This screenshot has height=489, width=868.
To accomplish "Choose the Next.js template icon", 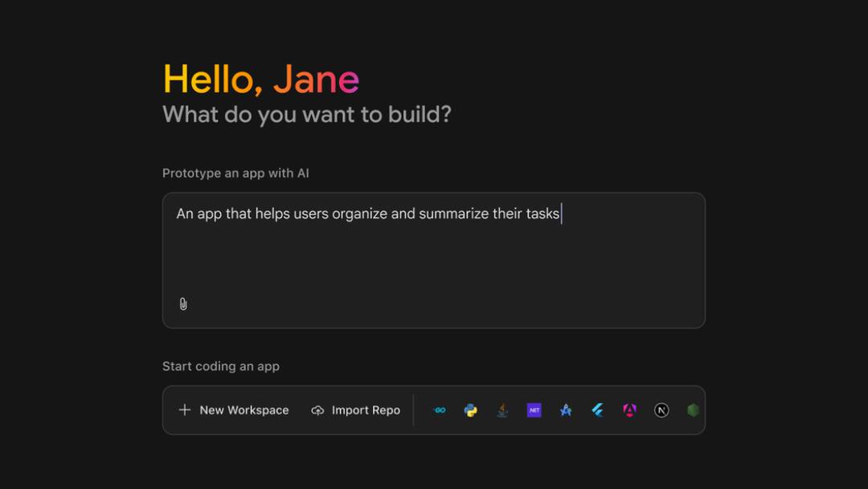I will coord(661,410).
